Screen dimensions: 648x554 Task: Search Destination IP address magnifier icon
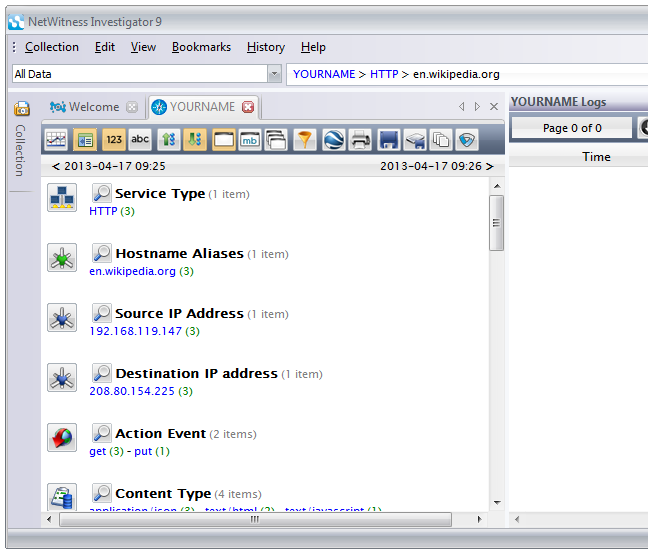pos(101,373)
